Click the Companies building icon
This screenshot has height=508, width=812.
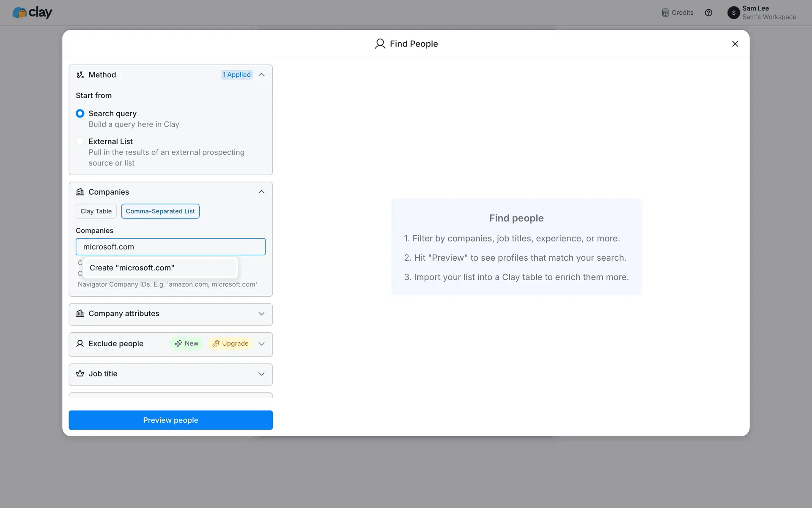(80, 192)
